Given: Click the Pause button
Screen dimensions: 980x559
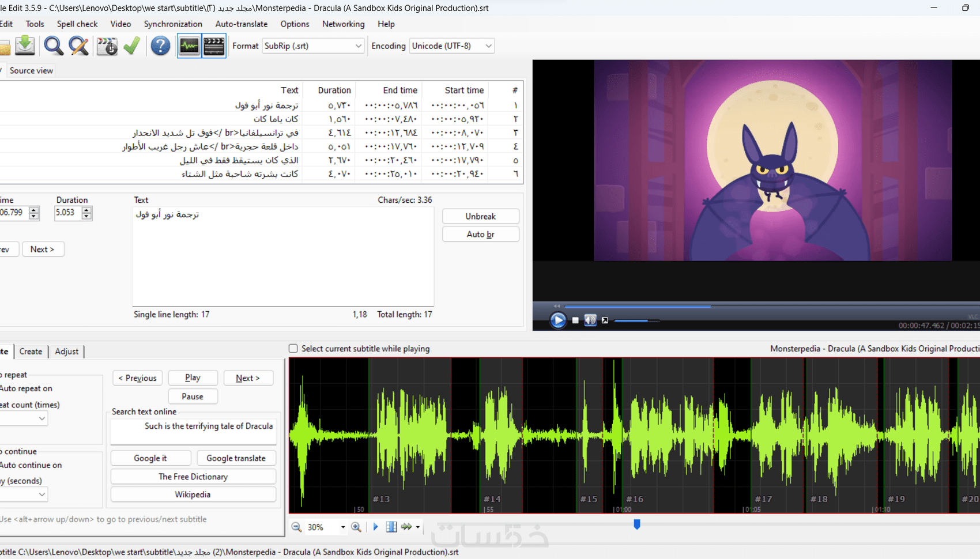Looking at the screenshot, I should coord(193,396).
